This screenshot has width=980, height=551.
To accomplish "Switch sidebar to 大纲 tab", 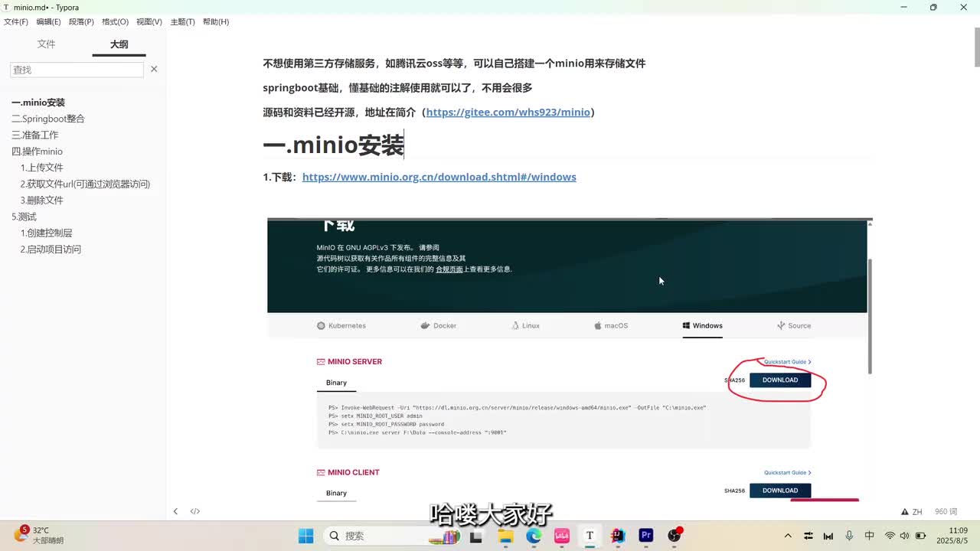I will (119, 44).
